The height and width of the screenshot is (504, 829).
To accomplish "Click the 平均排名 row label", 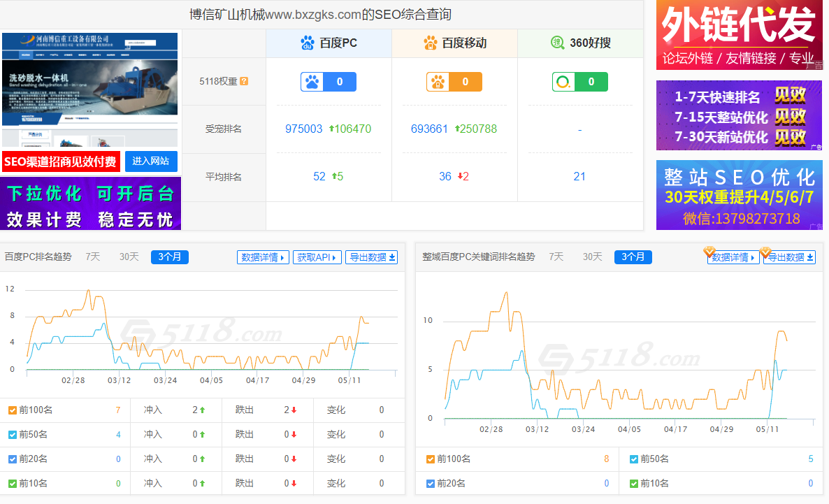I will coord(224,177).
